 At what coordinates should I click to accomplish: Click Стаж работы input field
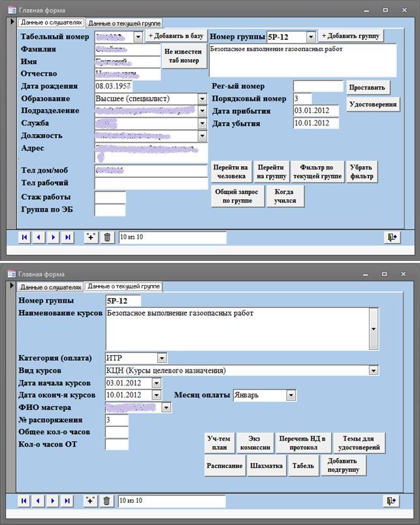click(x=110, y=197)
